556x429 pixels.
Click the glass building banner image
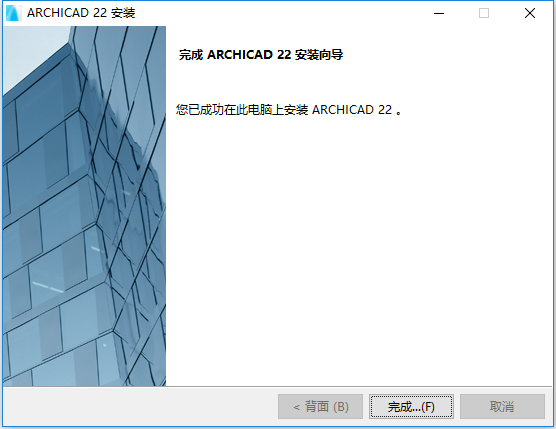(x=84, y=206)
